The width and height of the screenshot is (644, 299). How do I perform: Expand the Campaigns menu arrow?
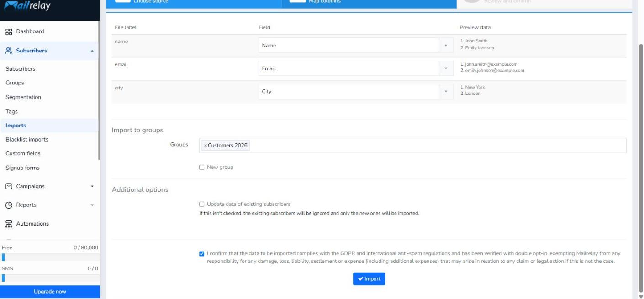[92, 186]
